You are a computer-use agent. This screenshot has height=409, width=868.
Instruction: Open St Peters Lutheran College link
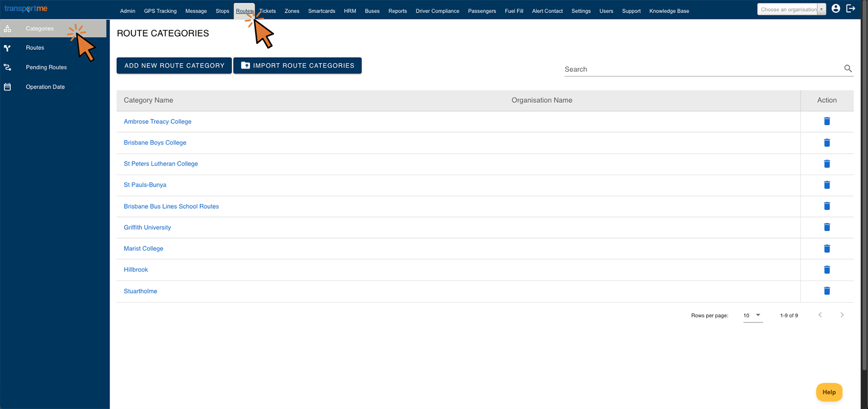[161, 164]
